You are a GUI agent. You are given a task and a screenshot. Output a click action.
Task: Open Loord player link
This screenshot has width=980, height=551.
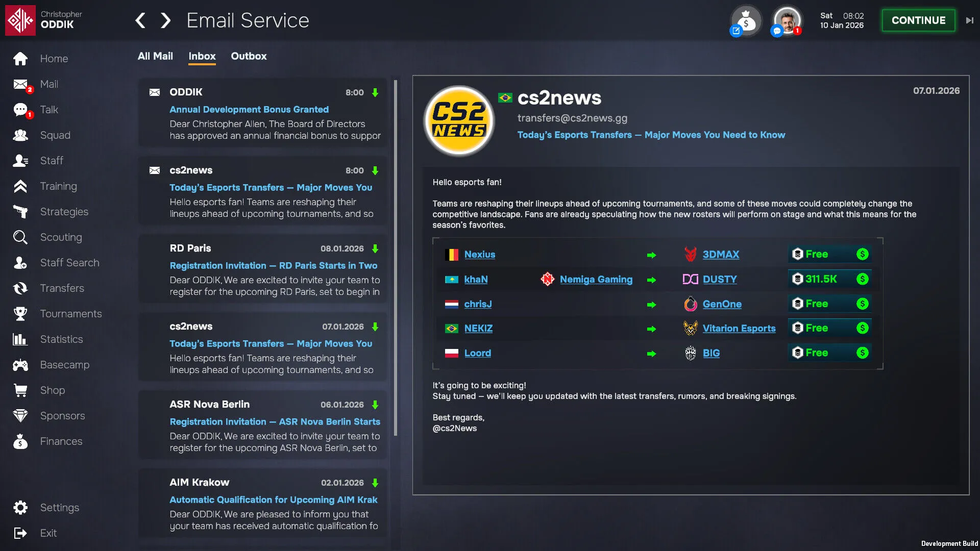pyautogui.click(x=477, y=353)
